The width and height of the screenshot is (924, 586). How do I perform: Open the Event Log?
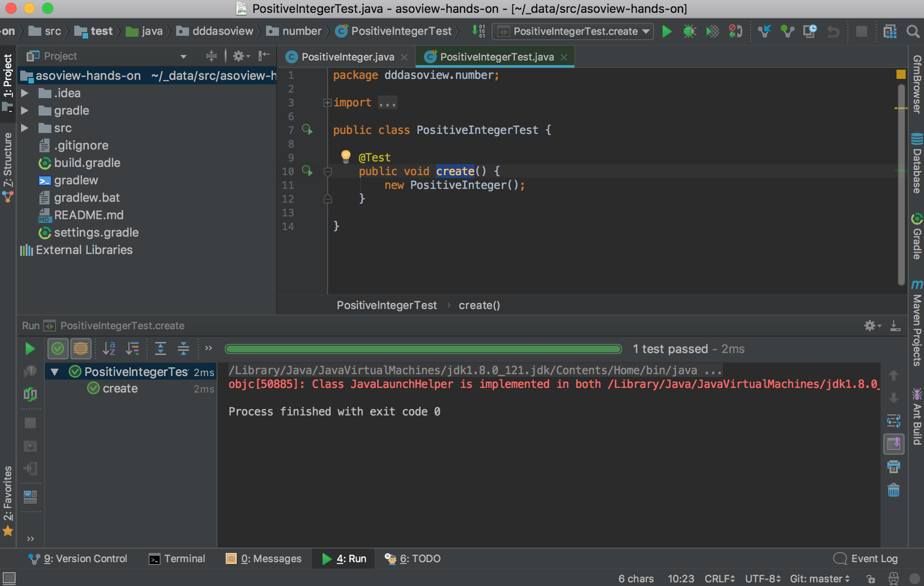click(x=865, y=558)
